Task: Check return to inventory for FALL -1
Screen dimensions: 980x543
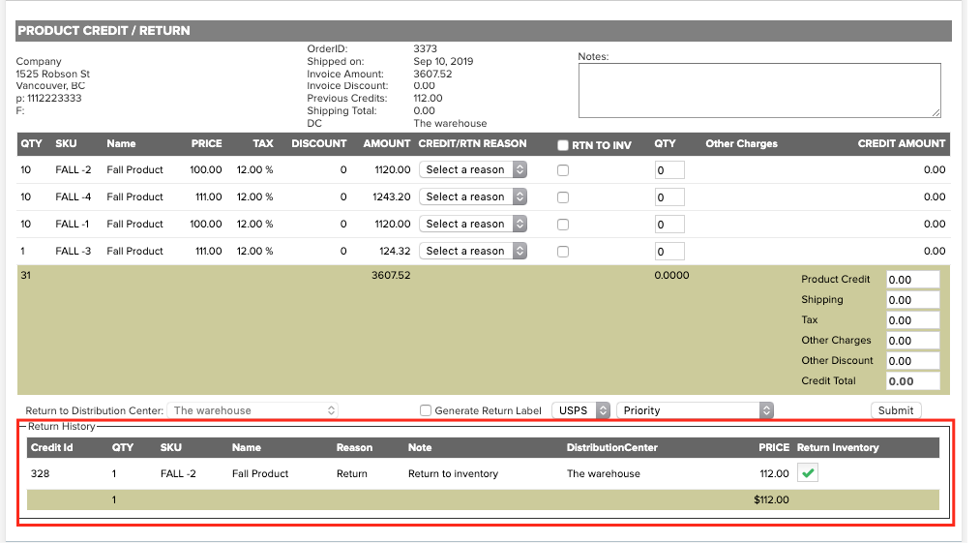Action: [x=563, y=225]
